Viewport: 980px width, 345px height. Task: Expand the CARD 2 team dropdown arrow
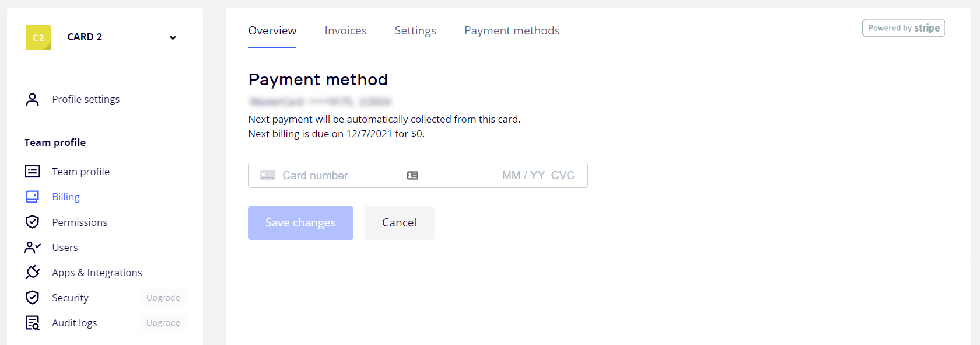coord(173,38)
